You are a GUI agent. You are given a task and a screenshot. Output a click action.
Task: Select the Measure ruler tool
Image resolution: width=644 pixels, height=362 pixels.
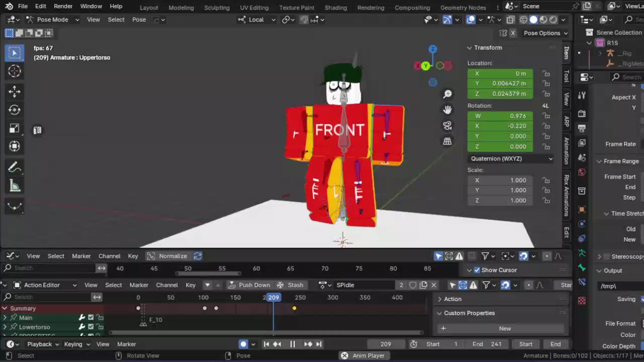[x=14, y=185]
